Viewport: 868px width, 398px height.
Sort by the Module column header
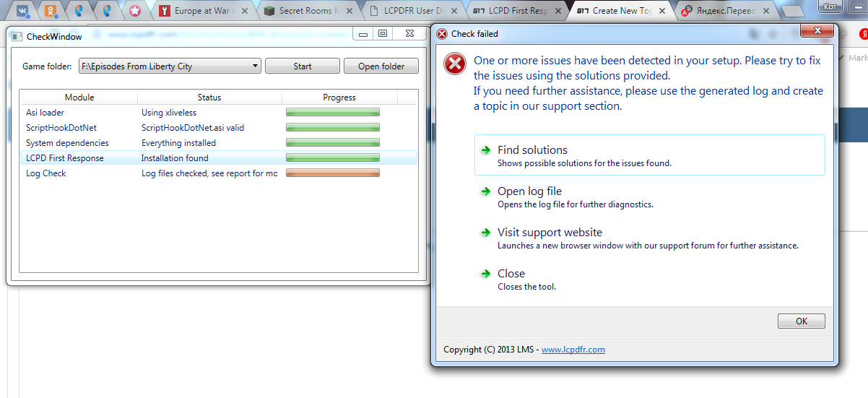point(79,98)
